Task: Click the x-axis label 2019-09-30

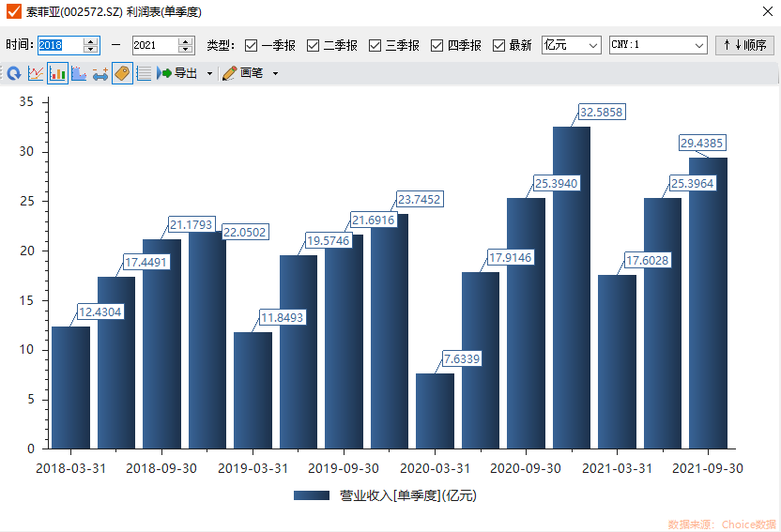Action: tap(344, 468)
